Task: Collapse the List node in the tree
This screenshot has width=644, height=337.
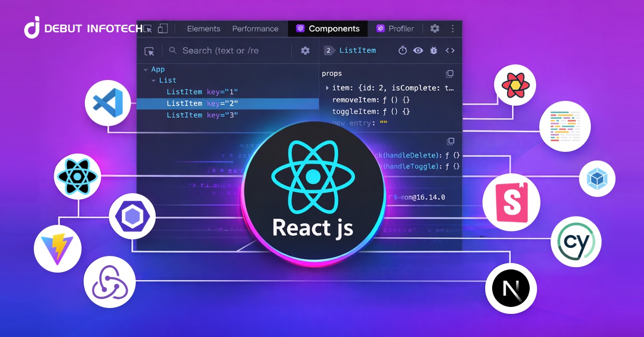Action: pos(154,80)
